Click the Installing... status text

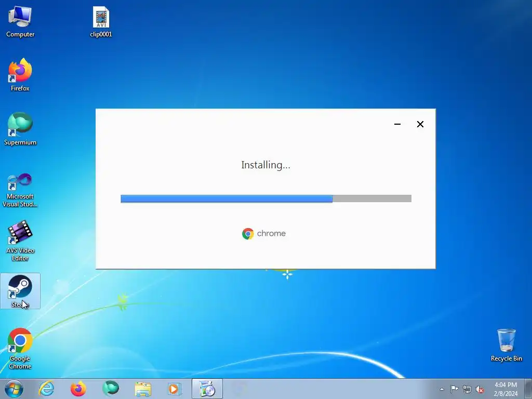265,165
